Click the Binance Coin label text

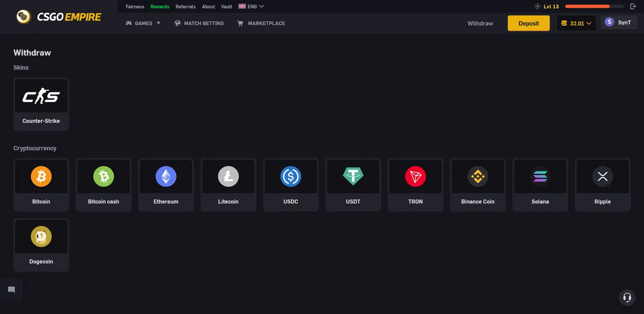(x=478, y=201)
